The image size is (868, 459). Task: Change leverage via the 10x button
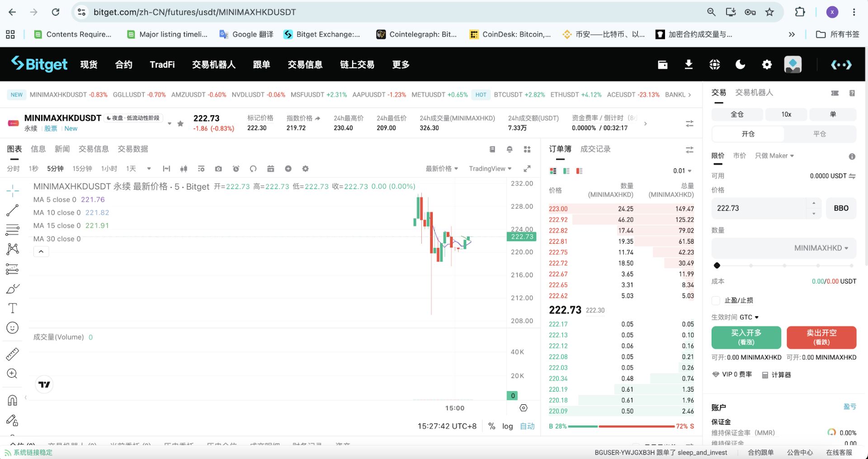pyautogui.click(x=787, y=114)
